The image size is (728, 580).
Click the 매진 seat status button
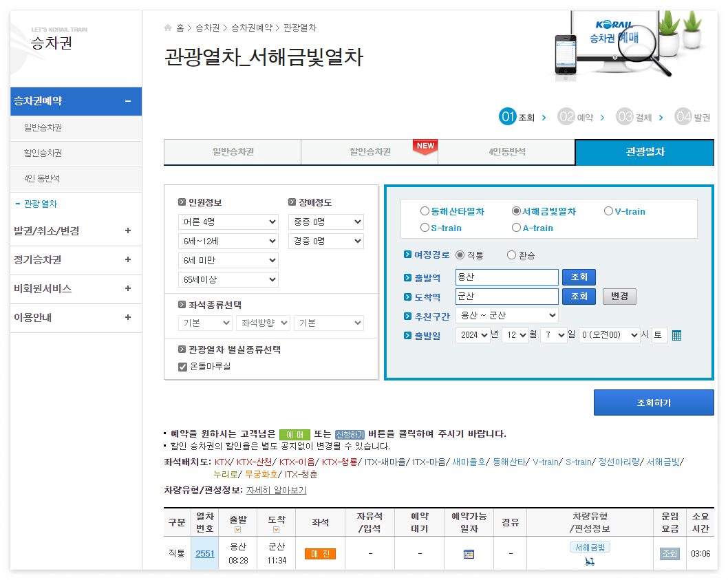click(320, 554)
